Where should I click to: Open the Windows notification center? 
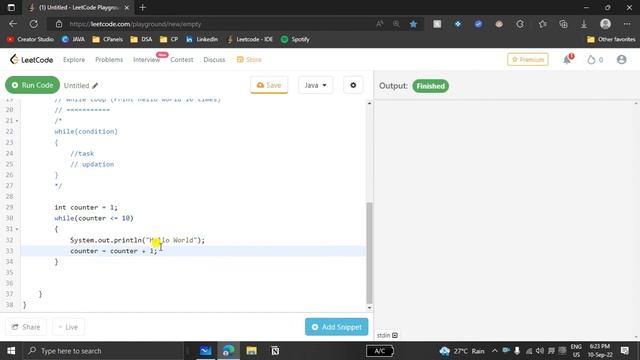[x=624, y=351]
